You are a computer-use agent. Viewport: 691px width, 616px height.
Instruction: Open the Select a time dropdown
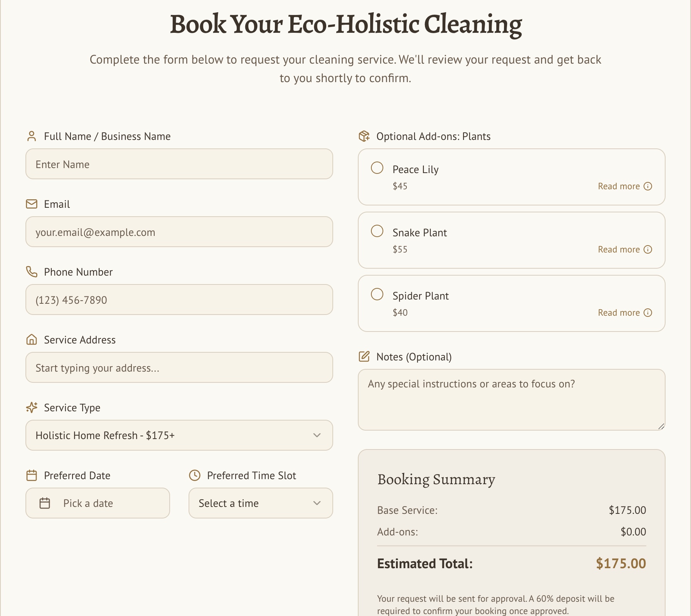point(260,503)
